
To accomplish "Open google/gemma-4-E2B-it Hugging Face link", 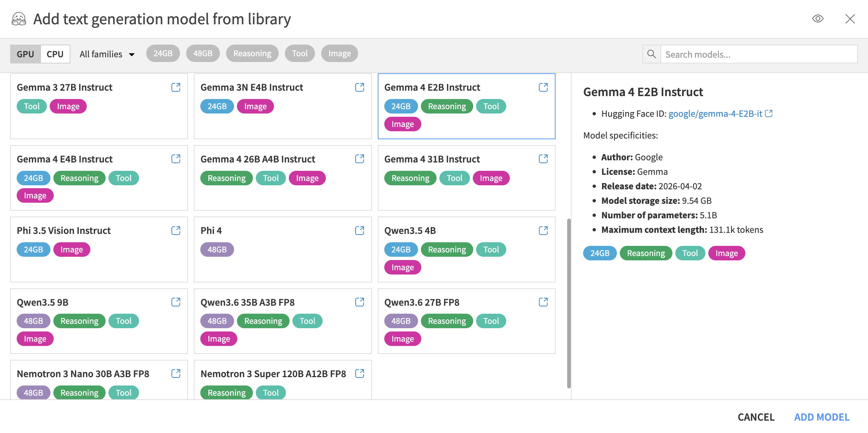I will pos(720,114).
